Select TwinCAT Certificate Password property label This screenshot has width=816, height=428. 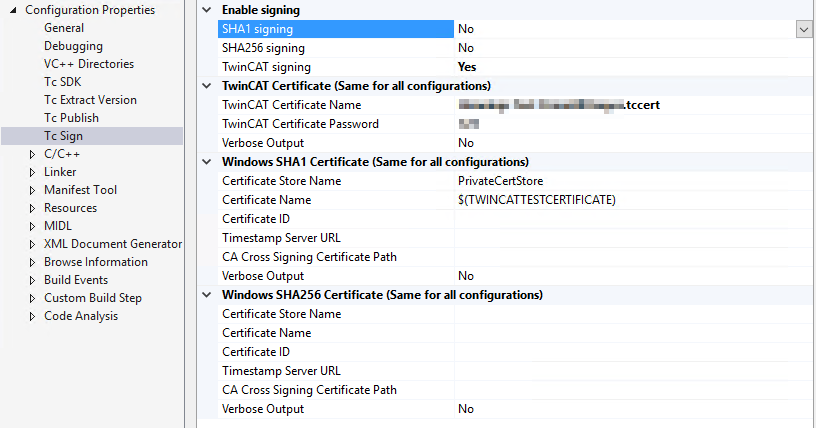coord(300,124)
